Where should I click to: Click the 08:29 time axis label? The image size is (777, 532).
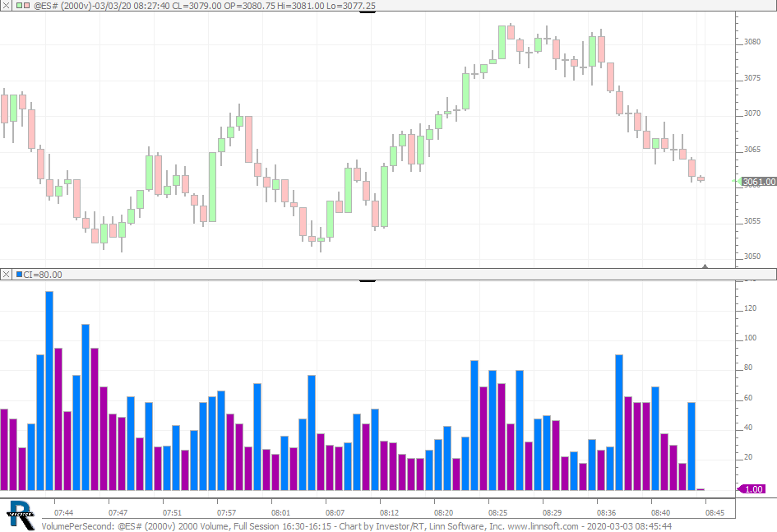pyautogui.click(x=552, y=513)
